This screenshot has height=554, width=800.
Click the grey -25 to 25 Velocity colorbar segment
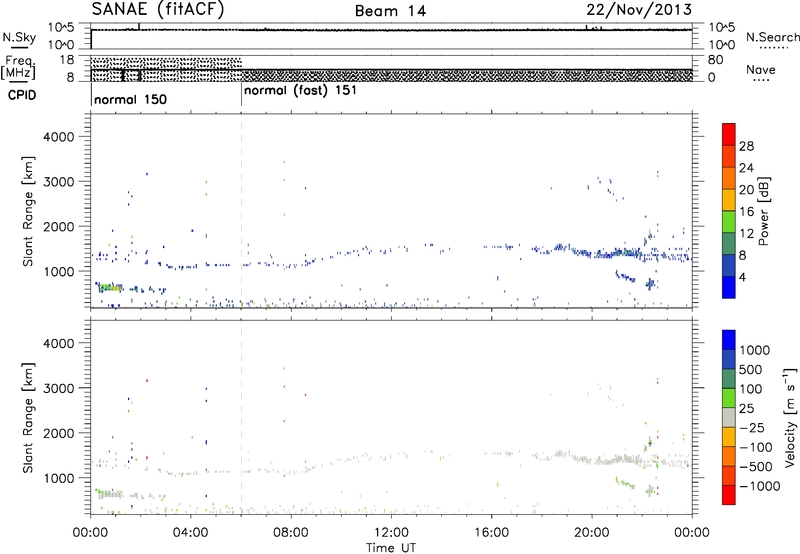[729, 418]
